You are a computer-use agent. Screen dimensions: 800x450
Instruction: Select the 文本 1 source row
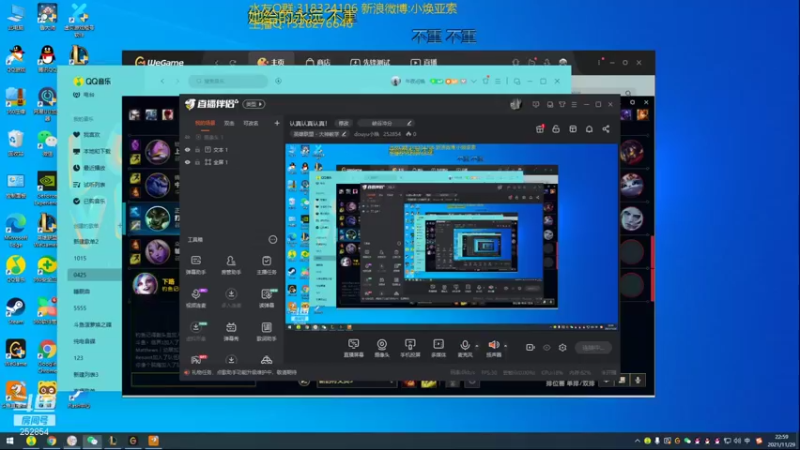coord(232,150)
